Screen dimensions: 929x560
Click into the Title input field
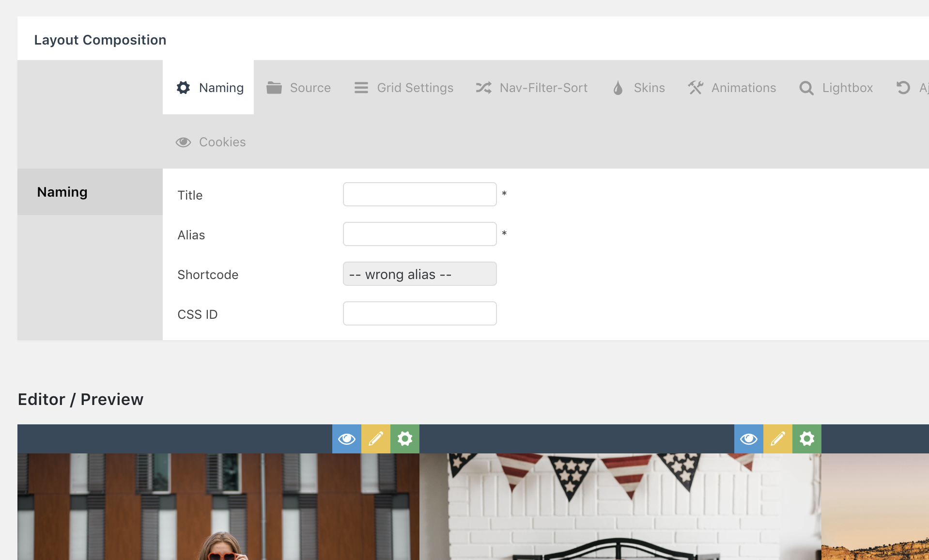tap(419, 194)
